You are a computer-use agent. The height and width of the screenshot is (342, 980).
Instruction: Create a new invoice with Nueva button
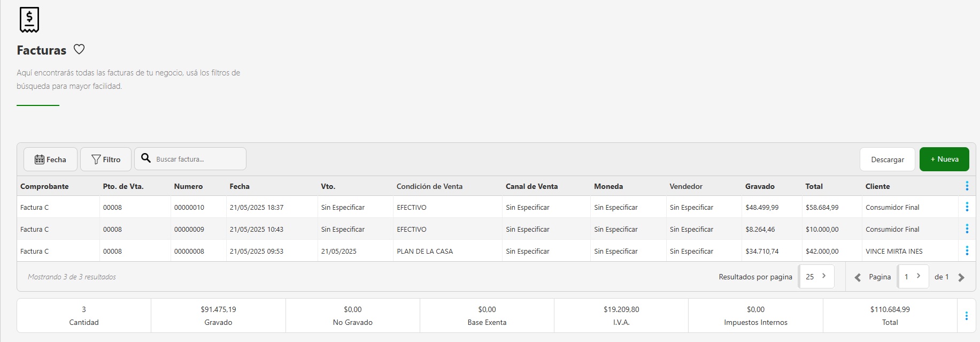944,159
